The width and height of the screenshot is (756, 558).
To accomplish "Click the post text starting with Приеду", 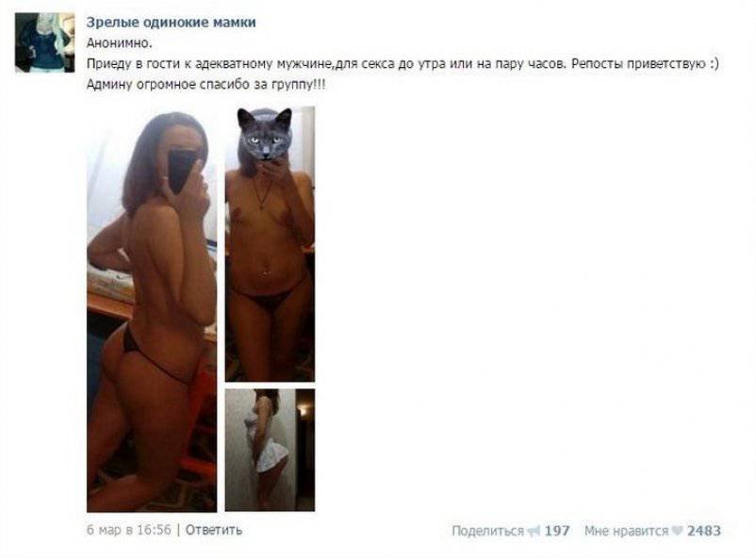I will coord(403,64).
